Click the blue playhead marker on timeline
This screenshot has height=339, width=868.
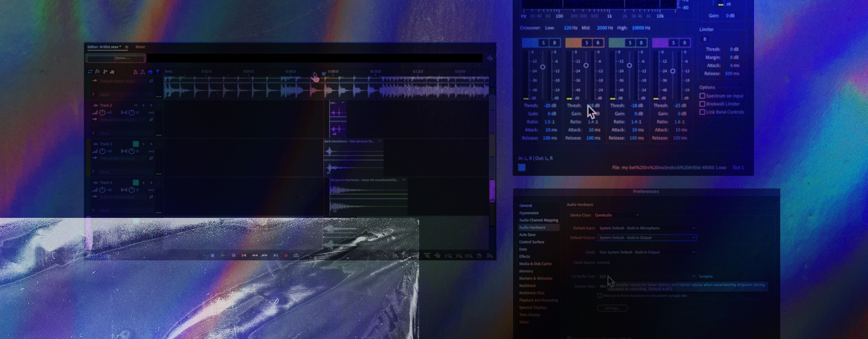point(324,73)
